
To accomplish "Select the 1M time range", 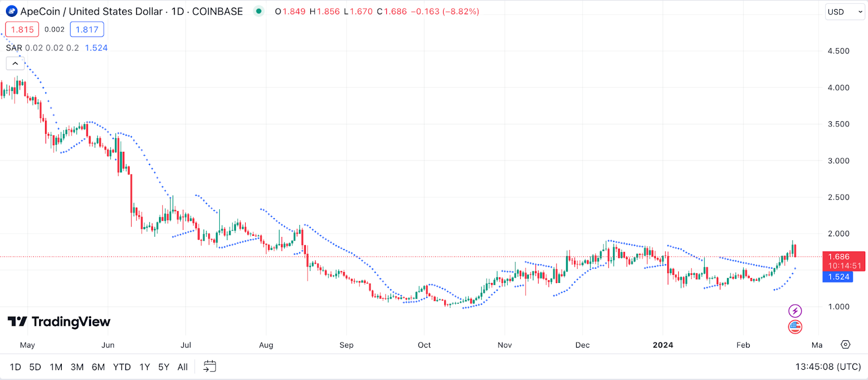I will 56,367.
